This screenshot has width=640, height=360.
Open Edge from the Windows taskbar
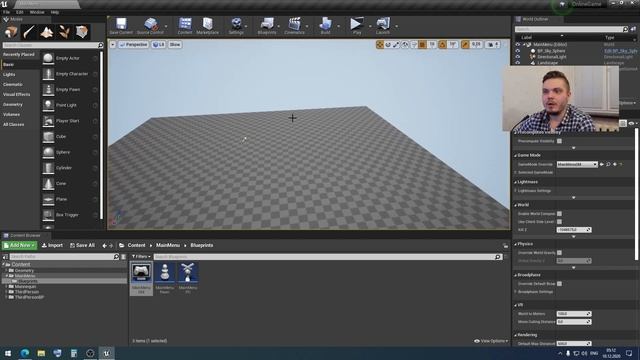coord(25,353)
